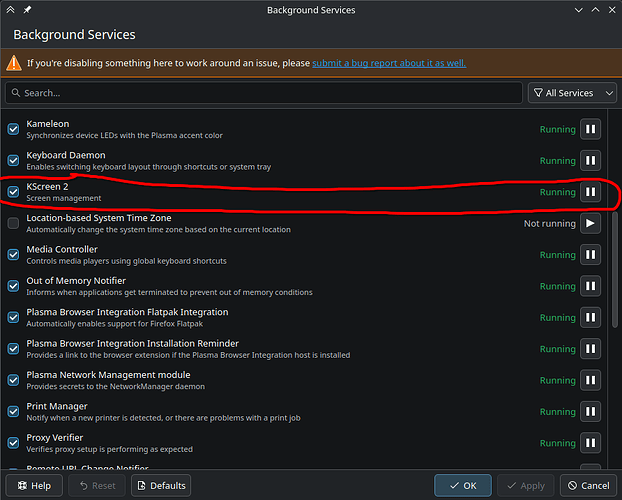This screenshot has height=500, width=622.
Task: Pause the Media Controller service
Action: [590, 255]
